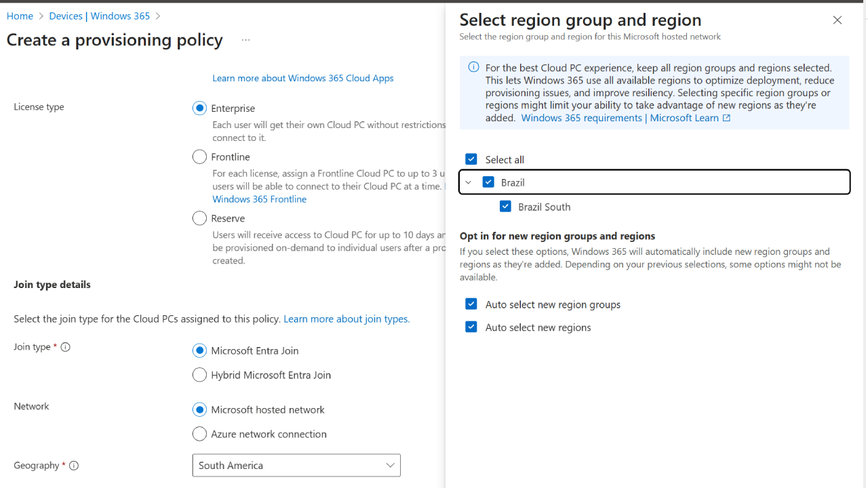
Task: Choose Hybrid Microsoft Entra Join option
Action: [x=199, y=375]
